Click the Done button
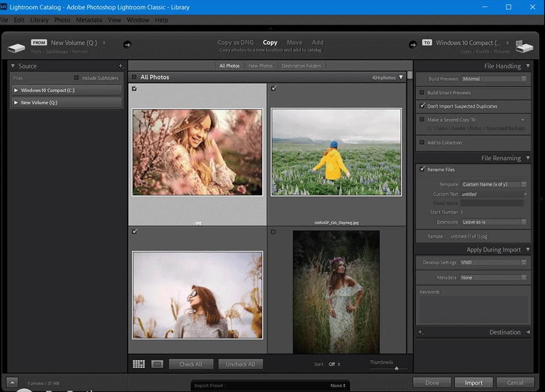The height and width of the screenshot is (392, 545). 432,382
